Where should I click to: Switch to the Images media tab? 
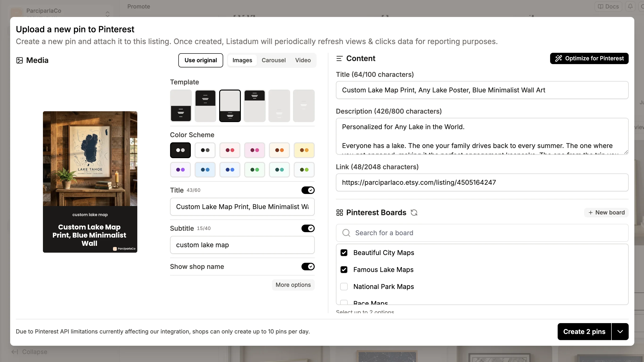coord(242,60)
